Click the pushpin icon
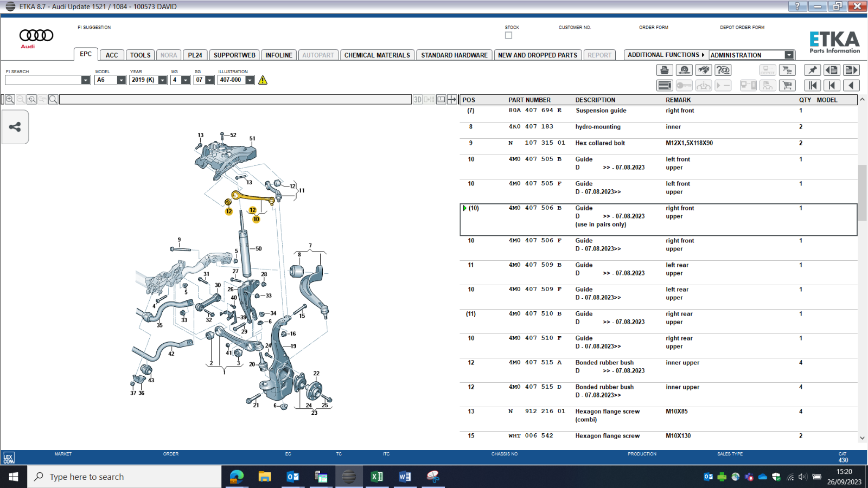This screenshot has height=488, width=868. 812,70
